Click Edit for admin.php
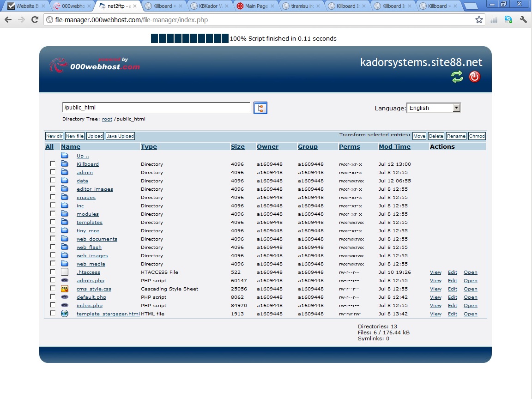Screen dimensions: 532x399 click(452, 281)
